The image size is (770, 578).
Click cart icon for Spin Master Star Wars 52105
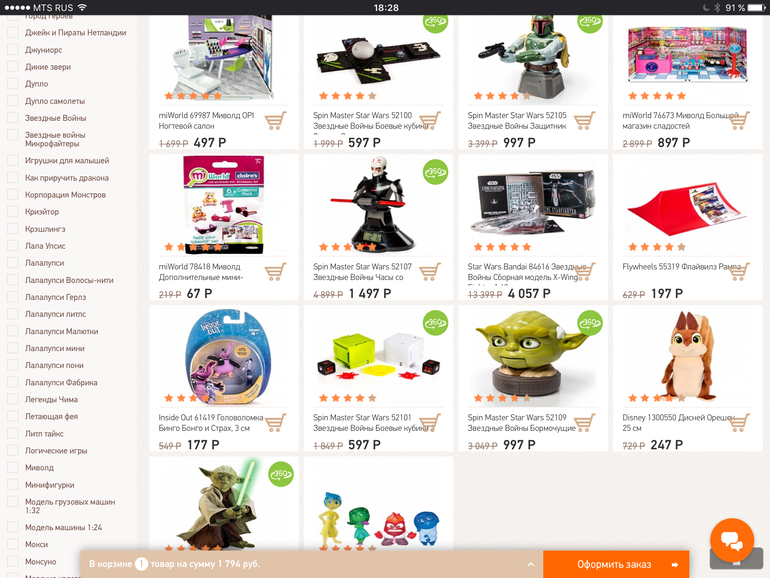coord(584,121)
